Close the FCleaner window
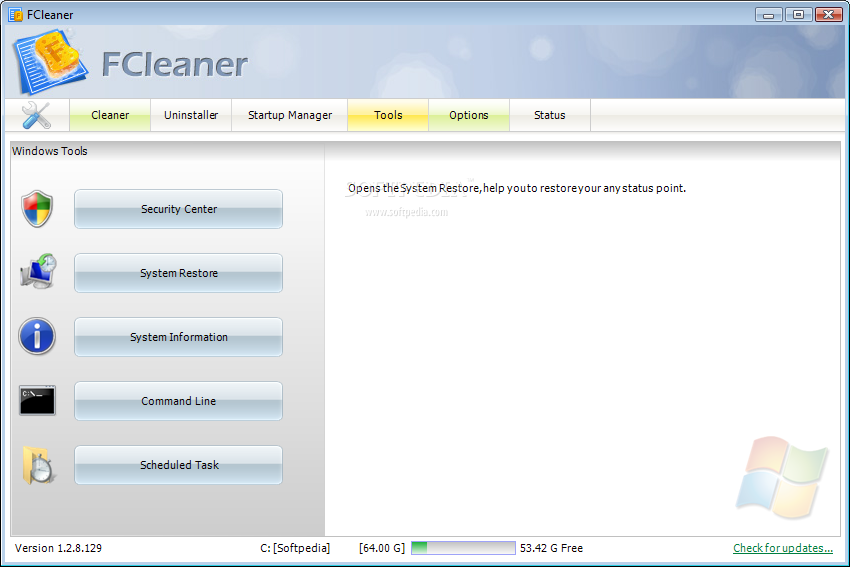The width and height of the screenshot is (850, 567). [828, 15]
